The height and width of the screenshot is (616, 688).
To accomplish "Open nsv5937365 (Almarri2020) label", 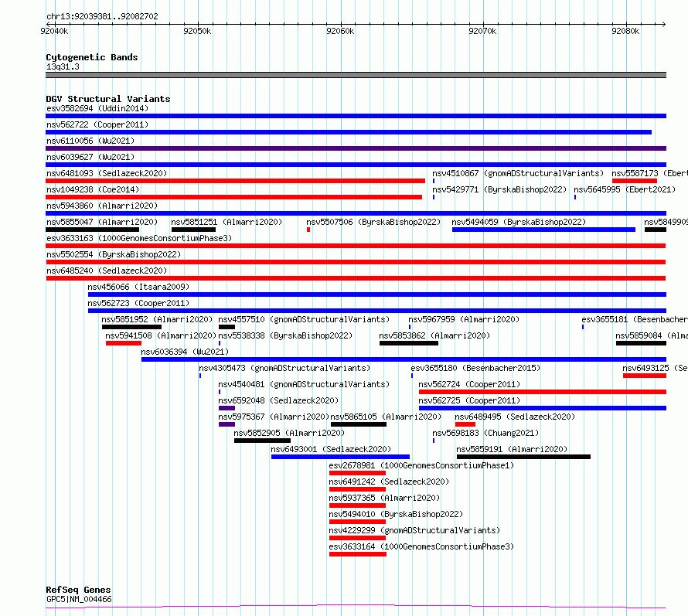I will [384, 498].
